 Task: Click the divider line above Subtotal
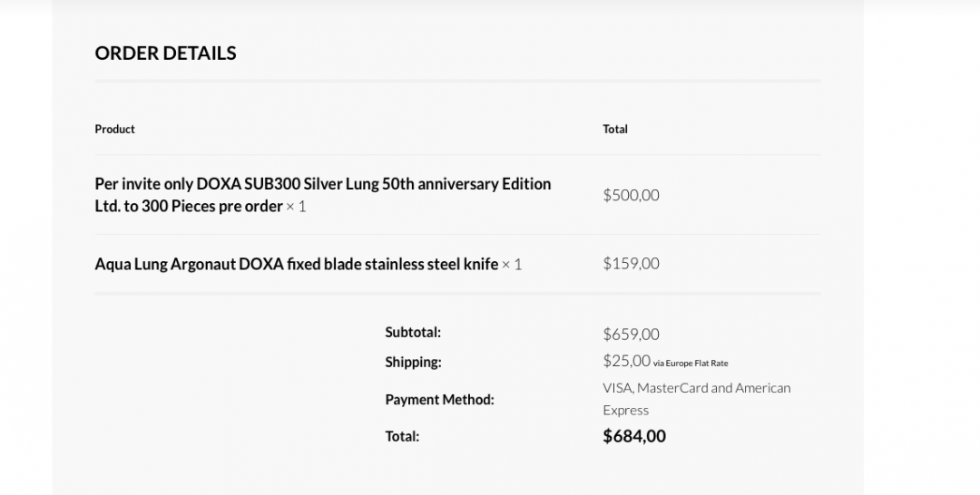[x=457, y=294]
